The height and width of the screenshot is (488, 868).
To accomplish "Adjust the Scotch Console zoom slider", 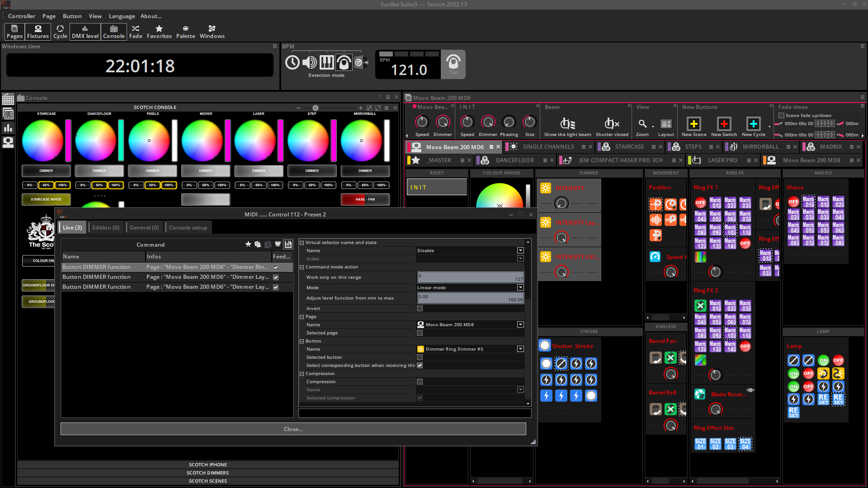I will pyautogui.click(x=316, y=108).
